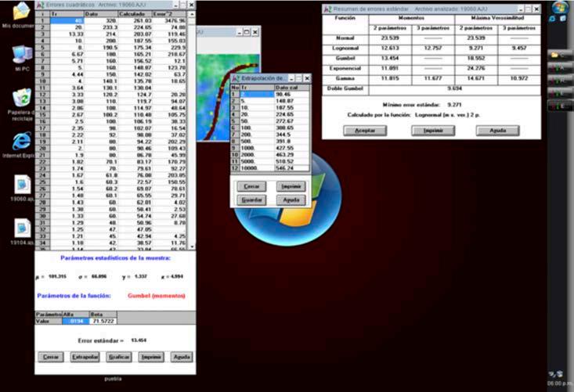The height and width of the screenshot is (392, 574).
Task: Open the Windows Start orb
Action: click(x=559, y=7)
